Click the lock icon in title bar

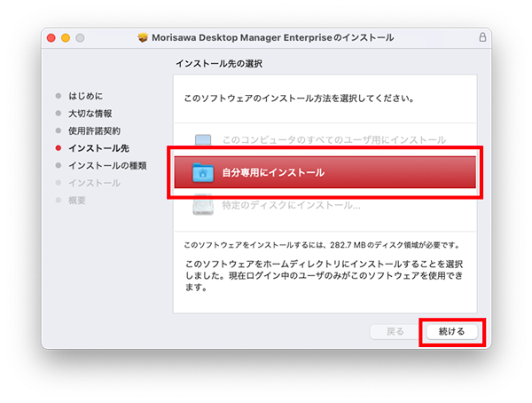pos(482,37)
